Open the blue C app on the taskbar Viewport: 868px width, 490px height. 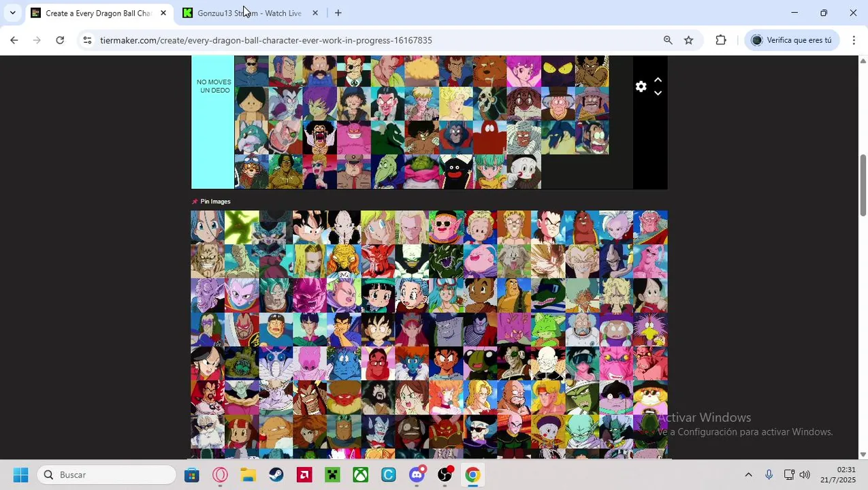[x=389, y=475]
